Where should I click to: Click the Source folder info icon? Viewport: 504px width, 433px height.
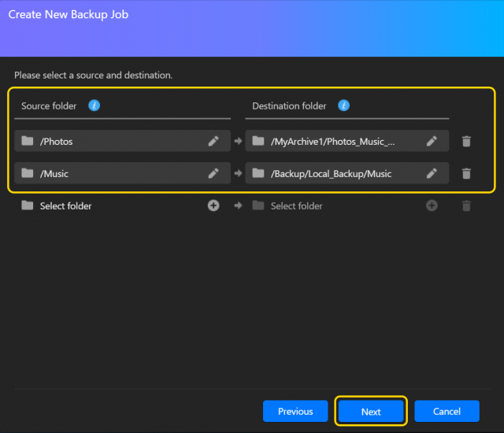click(x=94, y=105)
